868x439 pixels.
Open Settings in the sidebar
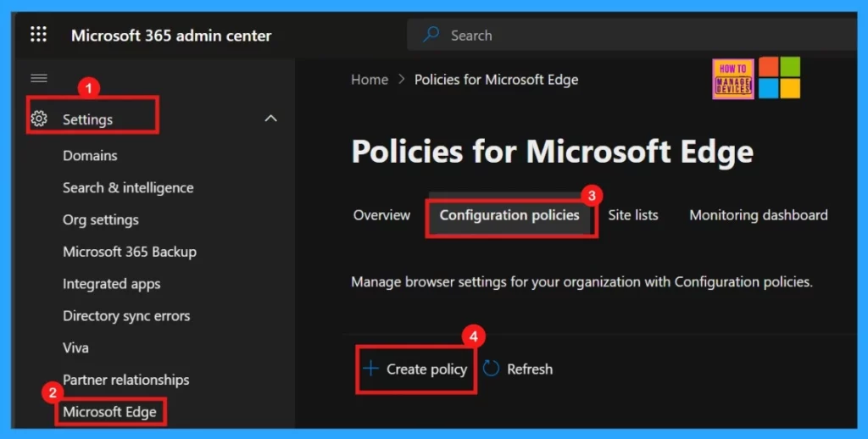tap(87, 119)
